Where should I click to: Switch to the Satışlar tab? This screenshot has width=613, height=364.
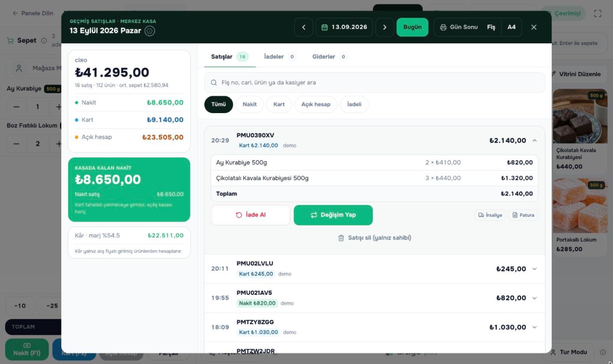tap(230, 57)
